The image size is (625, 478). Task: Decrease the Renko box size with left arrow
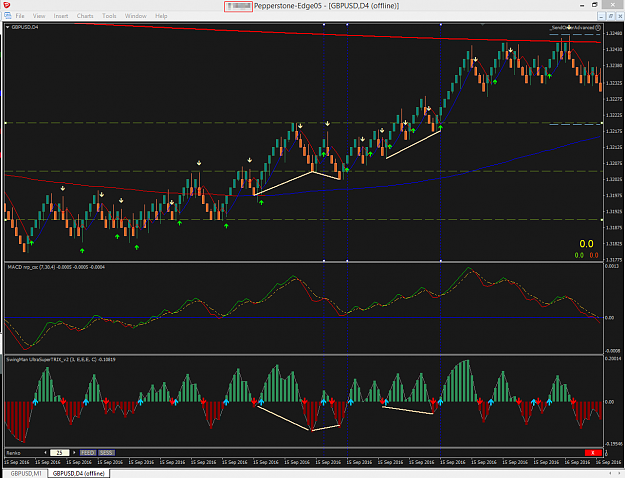pyautogui.click(x=45, y=452)
